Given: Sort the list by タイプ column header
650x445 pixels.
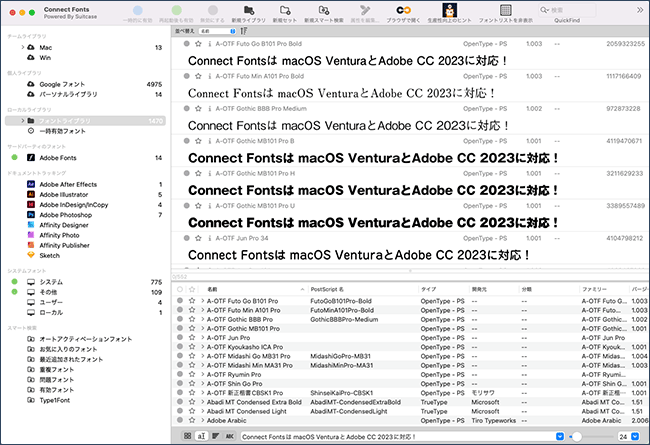Looking at the screenshot, I should [x=428, y=289].
